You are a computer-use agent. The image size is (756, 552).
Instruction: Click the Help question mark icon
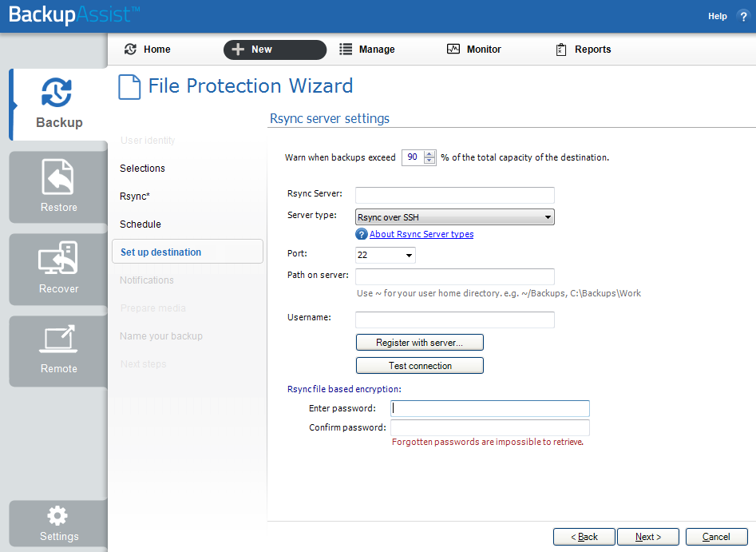click(743, 17)
